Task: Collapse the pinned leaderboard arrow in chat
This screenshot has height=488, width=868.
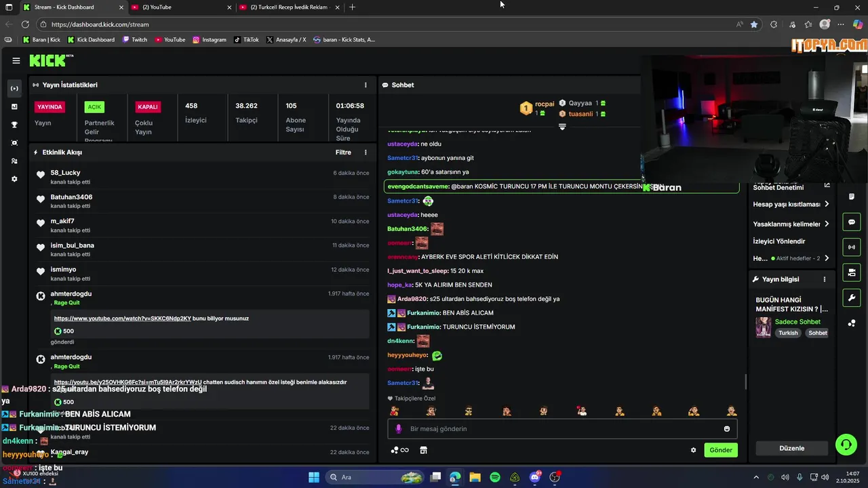Action: pos(562,127)
